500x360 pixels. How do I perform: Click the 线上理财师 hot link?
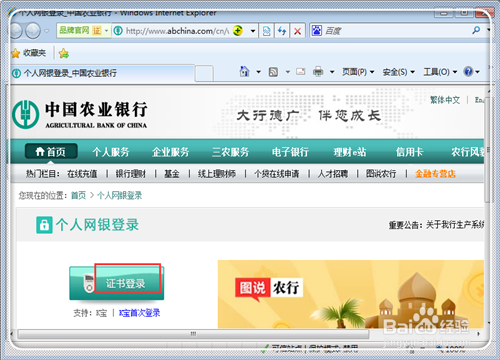point(217,174)
